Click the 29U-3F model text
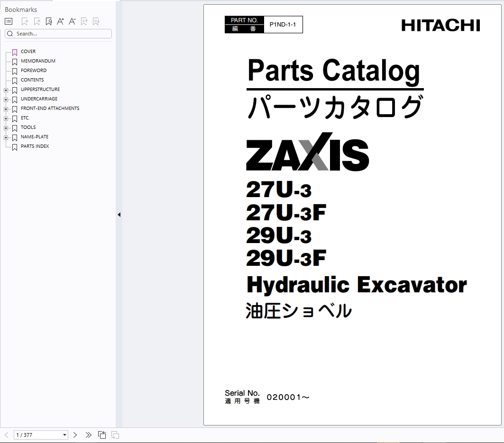504x443 pixels. 286,258
